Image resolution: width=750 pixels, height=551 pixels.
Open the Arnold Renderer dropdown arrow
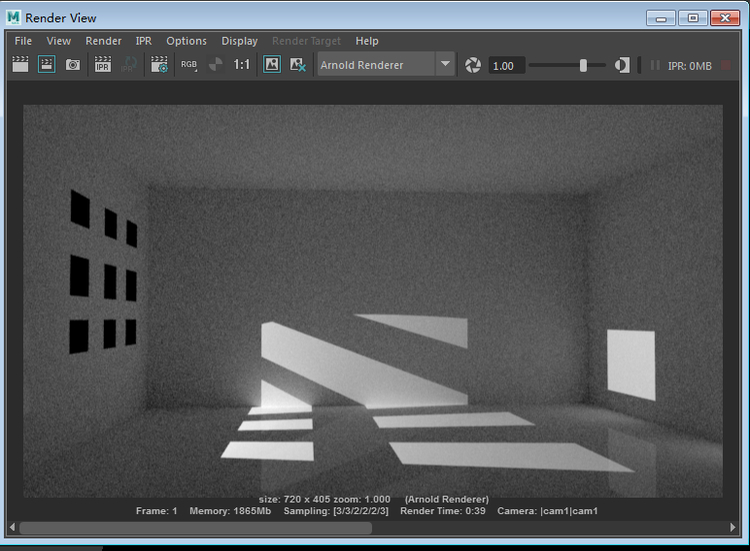tap(445, 64)
